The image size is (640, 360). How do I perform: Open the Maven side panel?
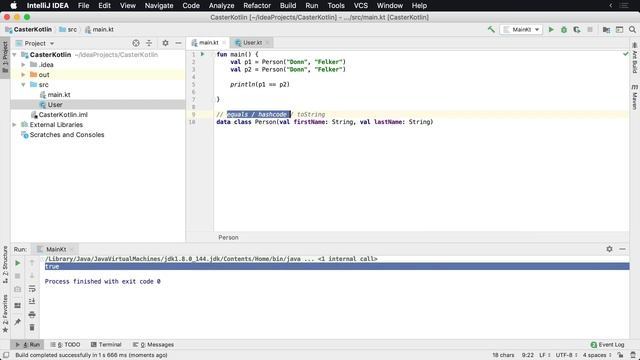pos(635,97)
